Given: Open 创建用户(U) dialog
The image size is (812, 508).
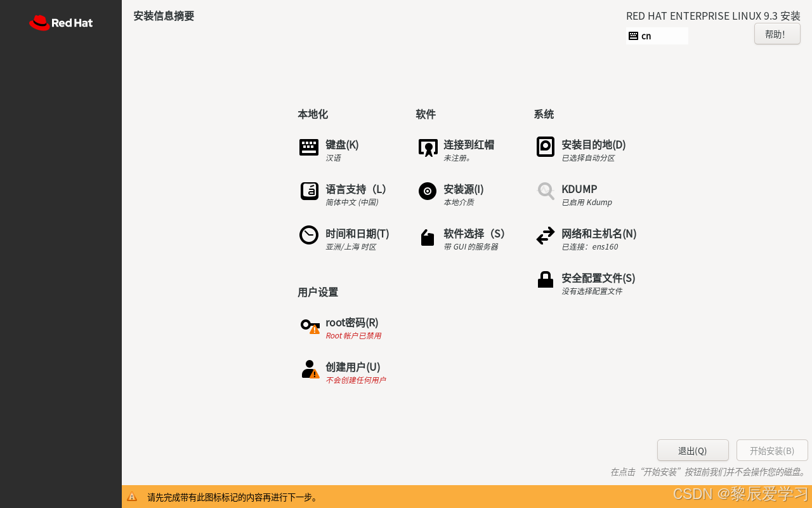Looking at the screenshot, I should [353, 367].
